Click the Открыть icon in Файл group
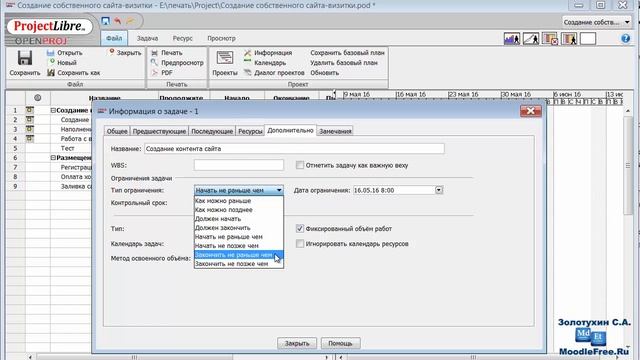The image size is (640, 360). 51,53
